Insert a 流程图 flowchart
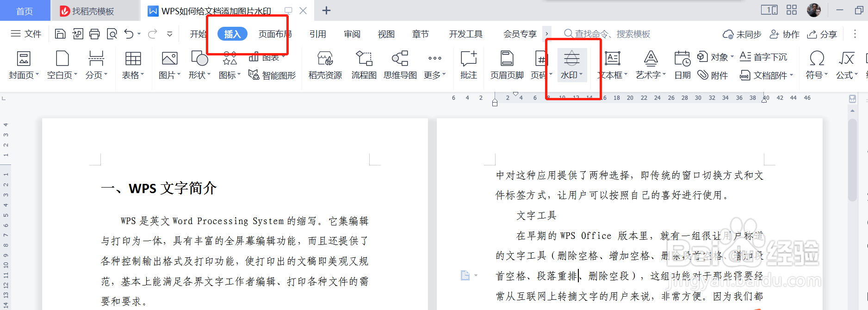The height and width of the screenshot is (310, 868). point(364,65)
